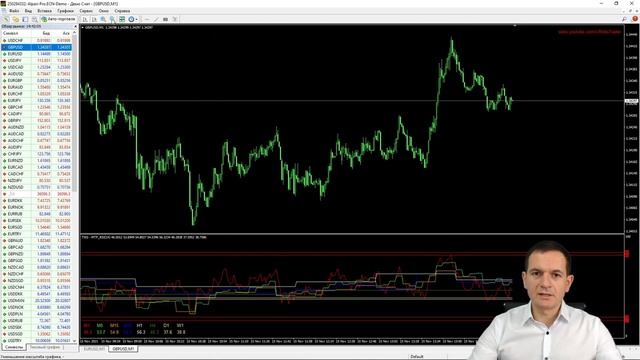Image resolution: width=640 pixels, height=360 pixels.
Task: Select the GBPJPY symbol row
Action: [x=37, y=120]
